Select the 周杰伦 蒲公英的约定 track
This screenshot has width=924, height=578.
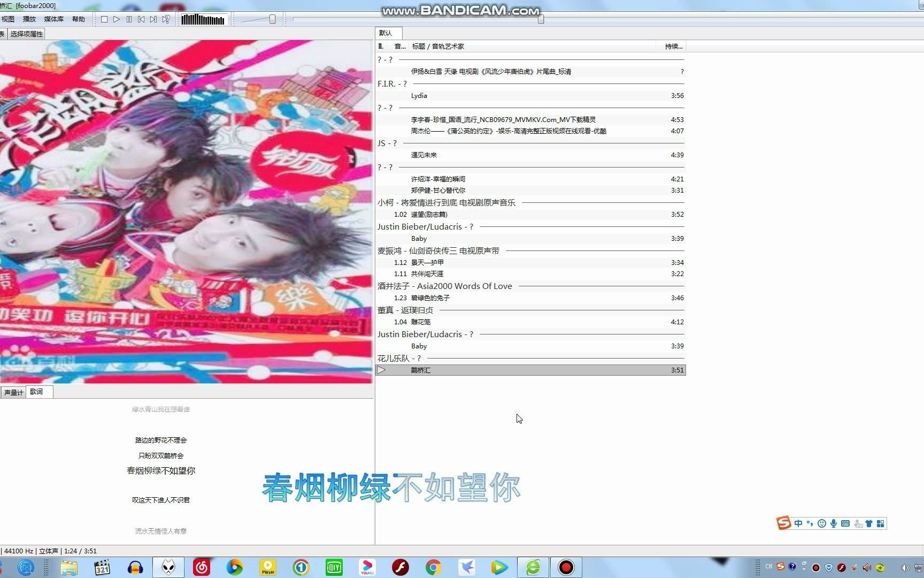(531, 131)
